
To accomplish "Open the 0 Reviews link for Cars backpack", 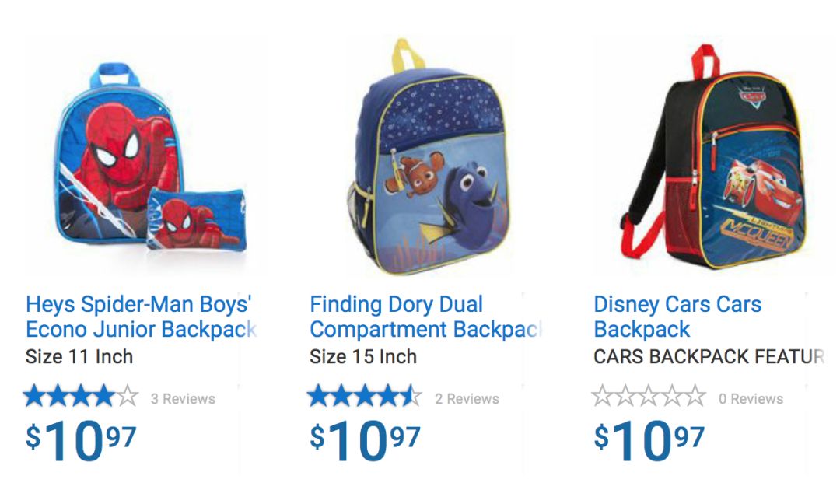I will [751, 399].
